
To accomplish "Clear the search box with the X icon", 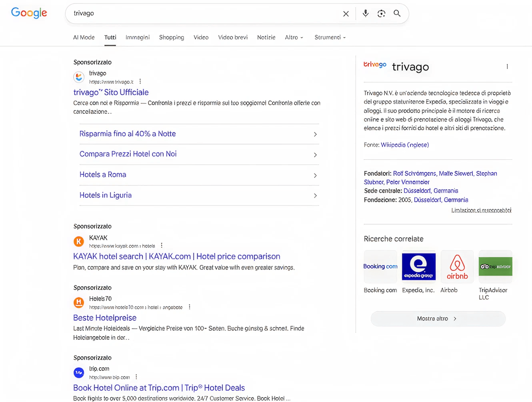I will click(346, 14).
